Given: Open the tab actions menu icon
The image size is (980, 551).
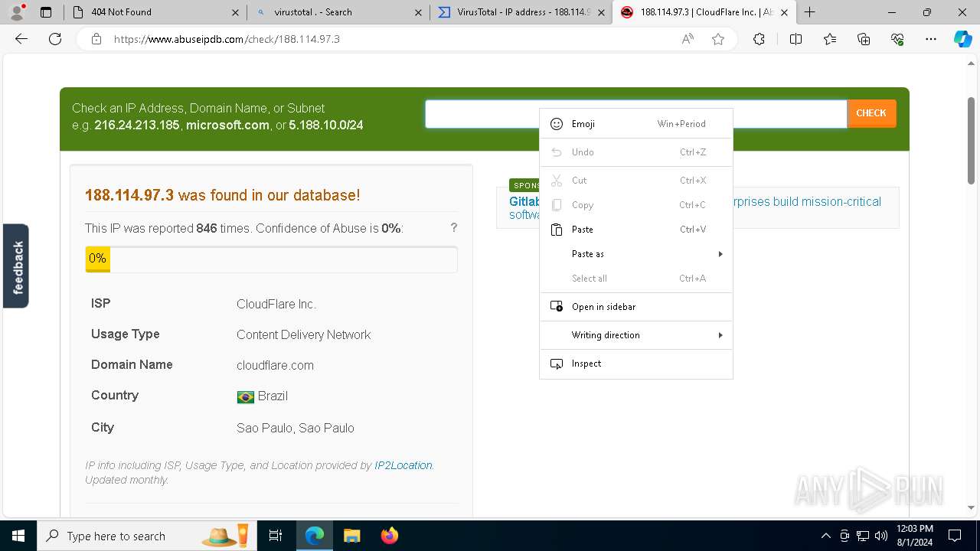Looking at the screenshot, I should [x=45, y=12].
